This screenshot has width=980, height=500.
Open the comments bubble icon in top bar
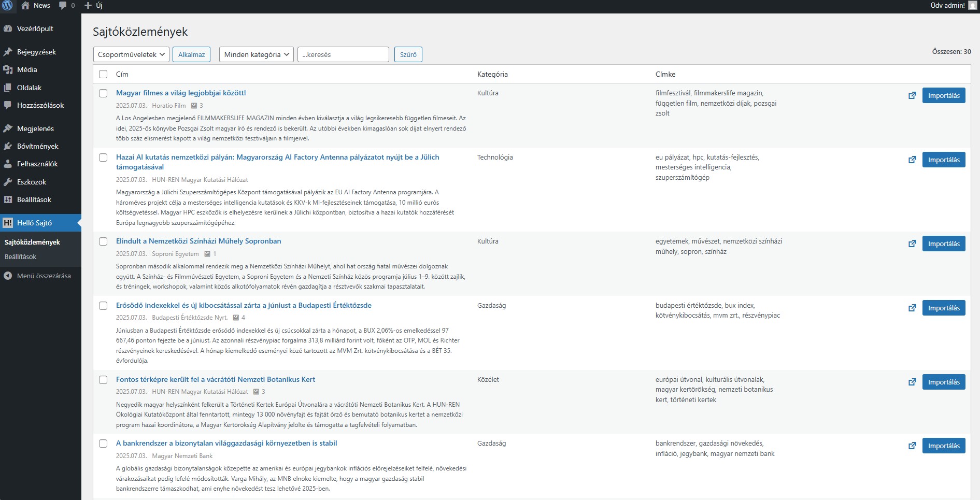point(63,6)
